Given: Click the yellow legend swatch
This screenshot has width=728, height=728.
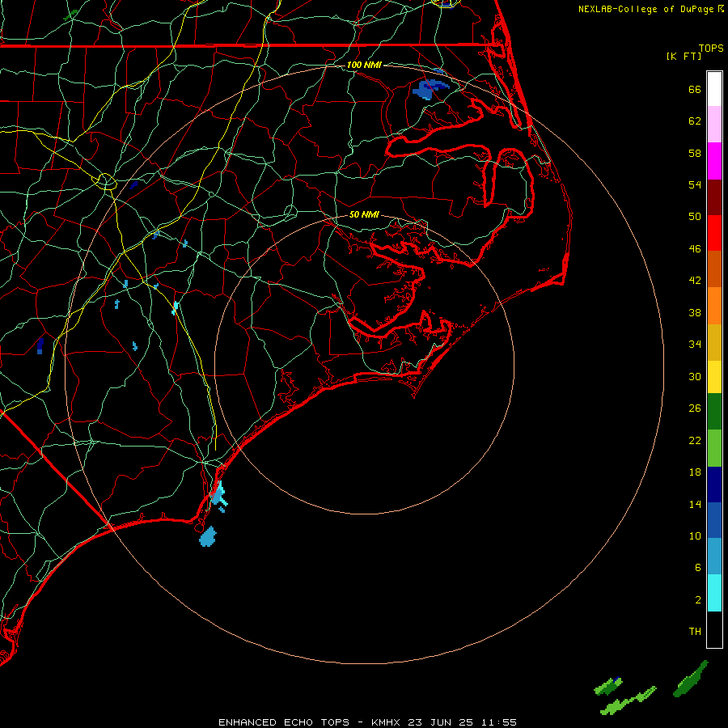Looking at the screenshot, I should (714, 376).
